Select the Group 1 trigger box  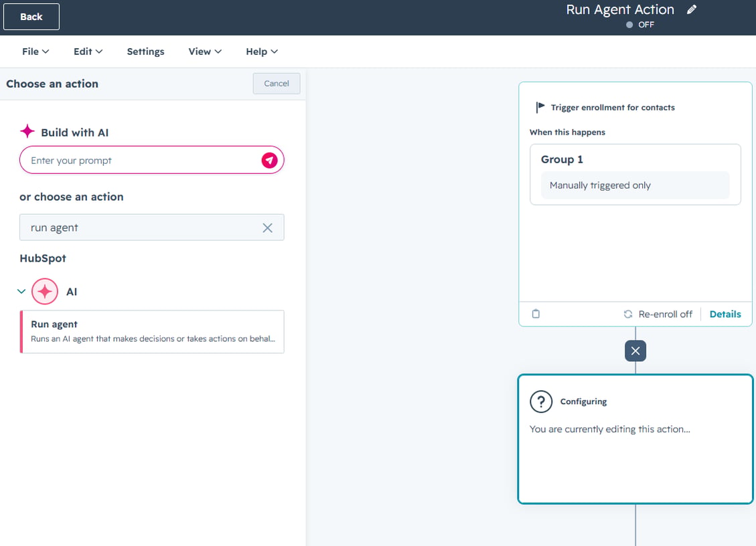[635, 175]
